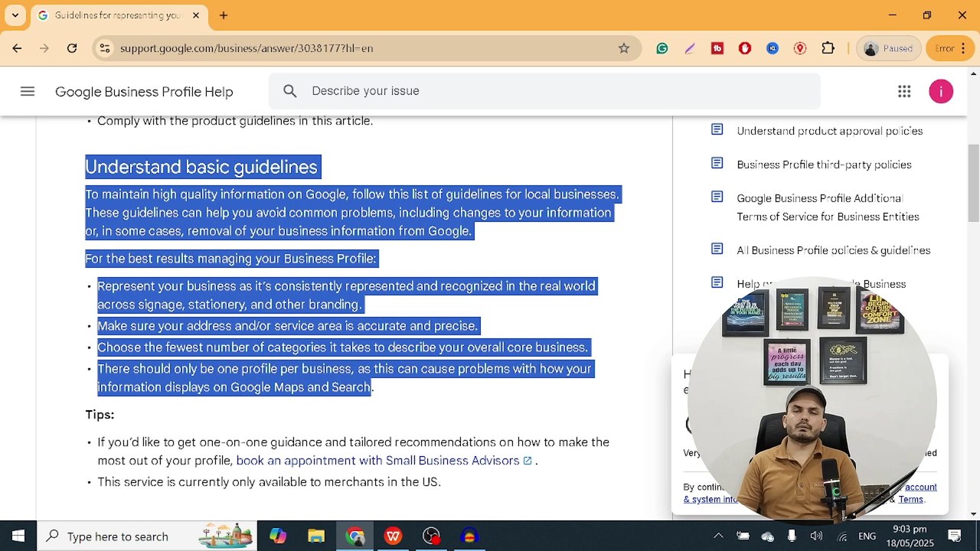Click document icon beside All Business Profile policies
980x551 pixels.
click(x=717, y=249)
